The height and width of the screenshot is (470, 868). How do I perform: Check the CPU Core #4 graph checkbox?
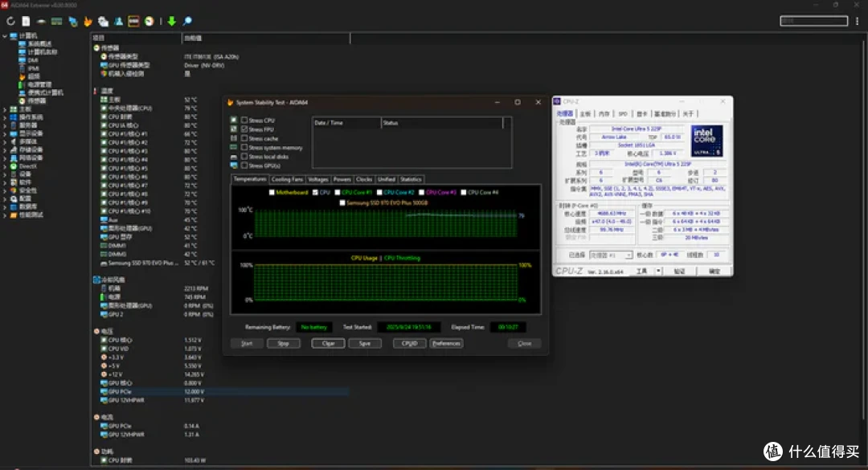[464, 193]
